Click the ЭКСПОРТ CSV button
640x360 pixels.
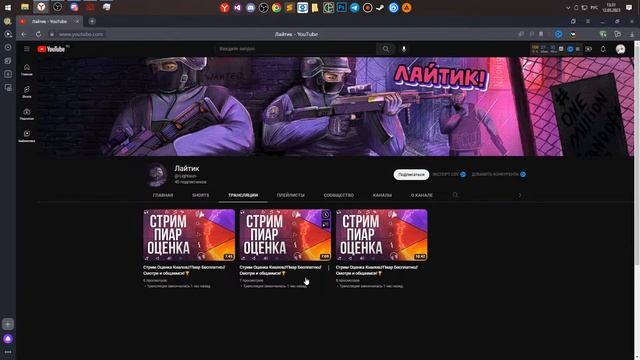pos(449,174)
